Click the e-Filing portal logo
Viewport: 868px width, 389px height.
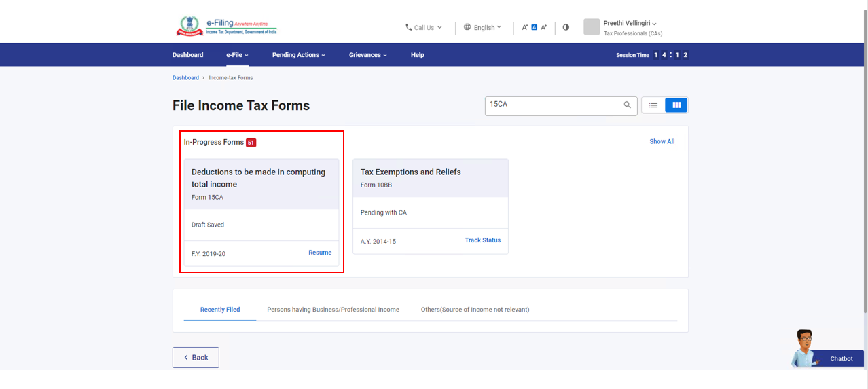(225, 26)
